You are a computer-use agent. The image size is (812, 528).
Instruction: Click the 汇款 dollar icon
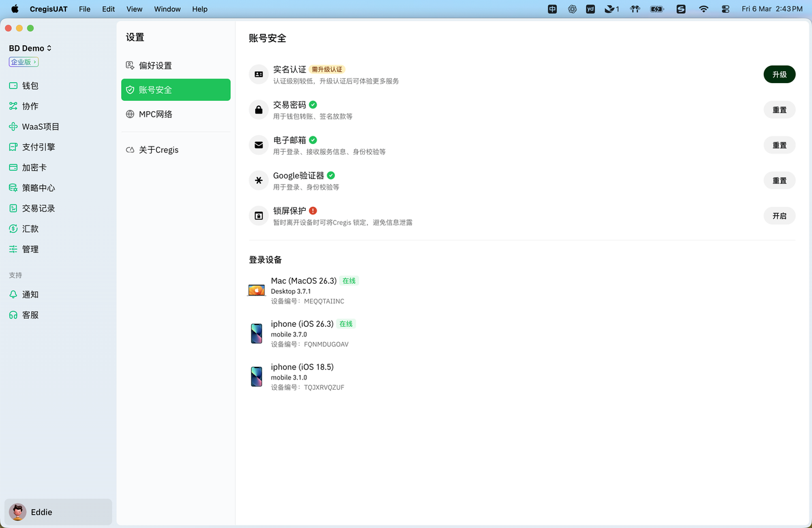(x=13, y=228)
